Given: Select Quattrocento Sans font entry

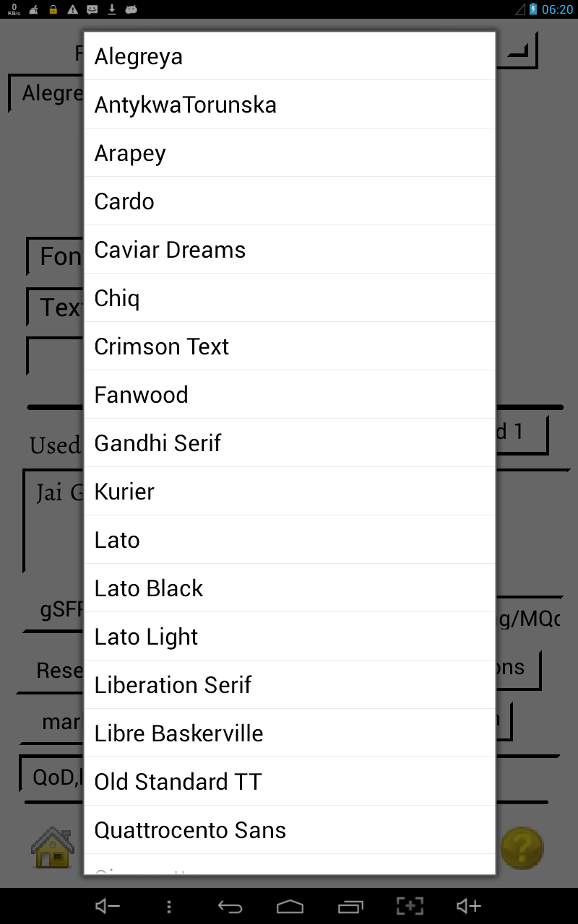Looking at the screenshot, I should pos(289,830).
